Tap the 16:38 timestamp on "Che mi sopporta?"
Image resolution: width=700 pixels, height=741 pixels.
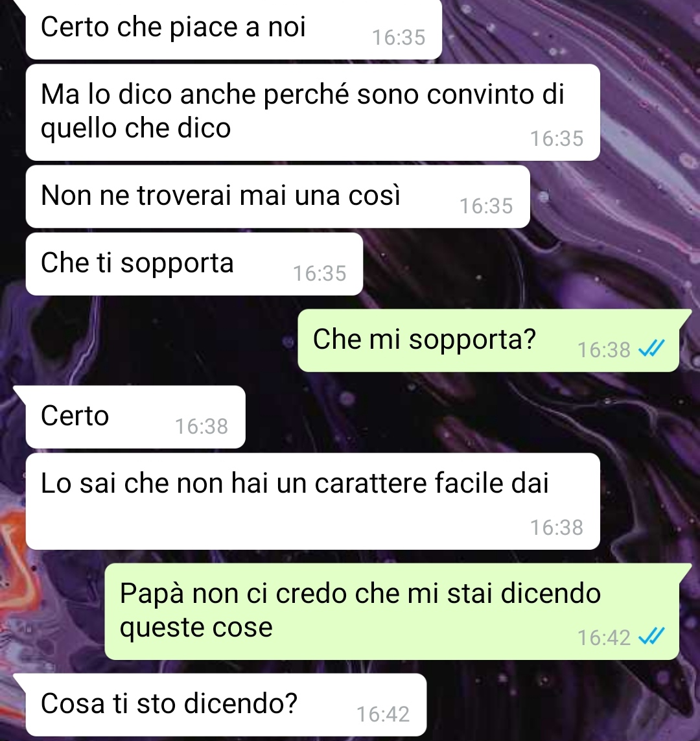[x=603, y=349]
